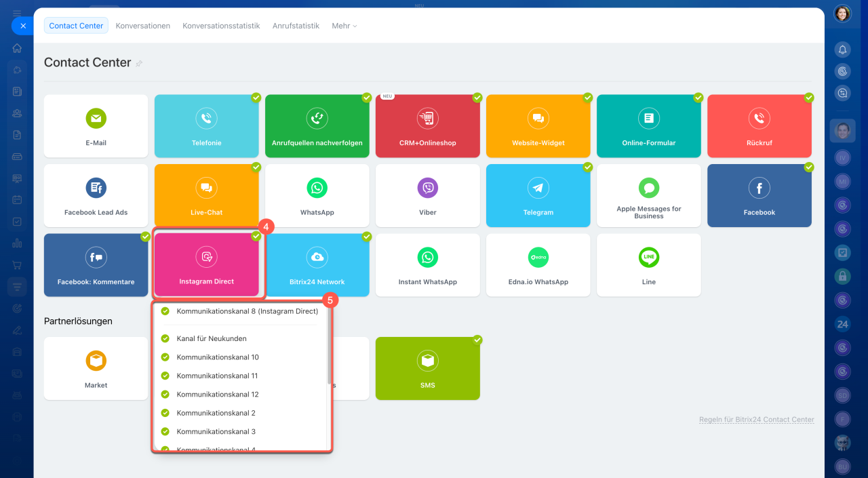Open the Line messenger tile
868x478 pixels.
[x=648, y=265]
